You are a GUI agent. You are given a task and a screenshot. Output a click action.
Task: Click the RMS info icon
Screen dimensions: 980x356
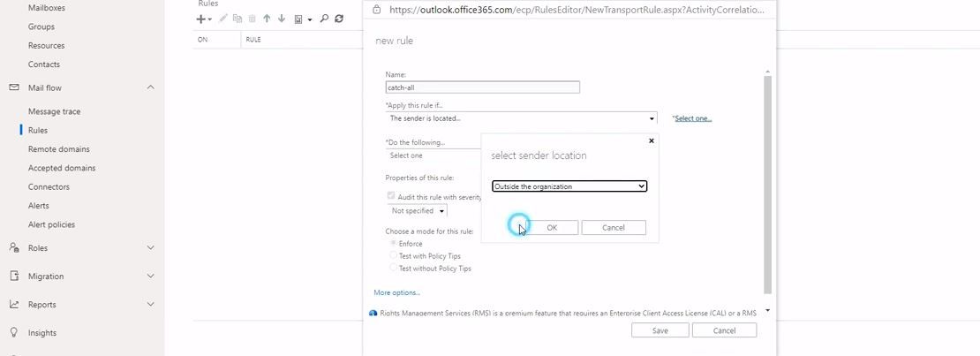coord(373,313)
